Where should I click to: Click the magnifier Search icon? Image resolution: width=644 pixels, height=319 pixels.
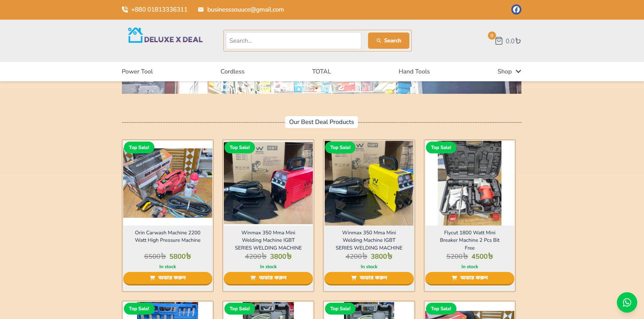(379, 41)
